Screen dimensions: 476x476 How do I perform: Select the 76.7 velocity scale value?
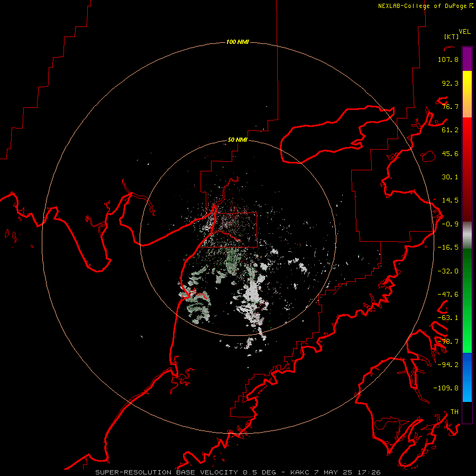(x=450, y=106)
